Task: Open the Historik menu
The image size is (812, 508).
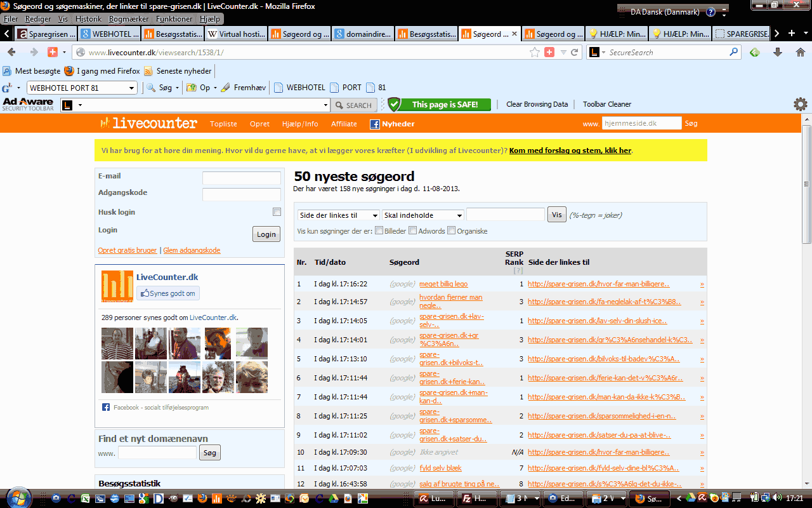Action: pos(88,19)
